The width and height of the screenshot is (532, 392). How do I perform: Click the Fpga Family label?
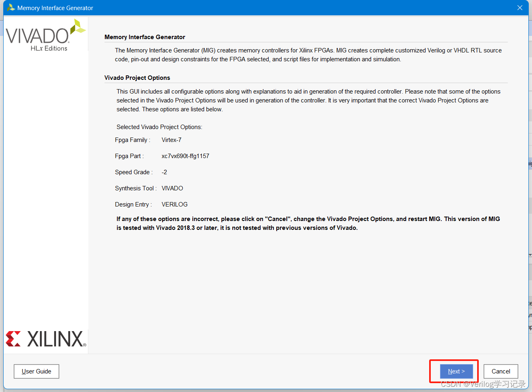point(132,140)
